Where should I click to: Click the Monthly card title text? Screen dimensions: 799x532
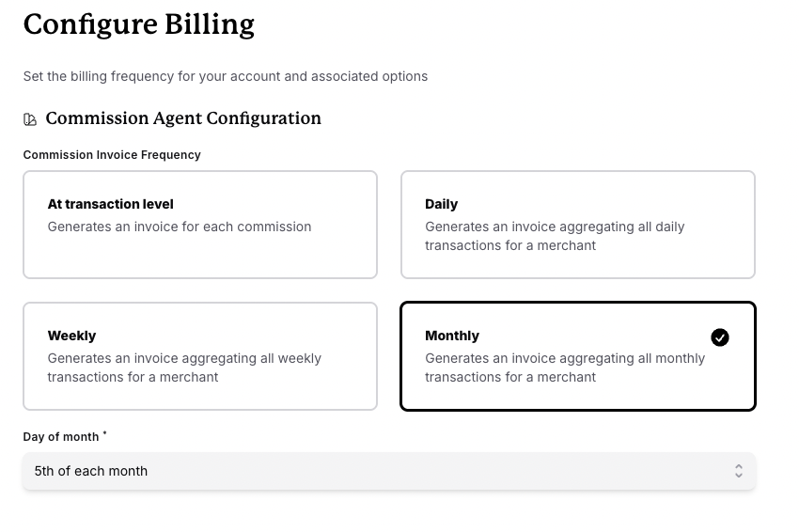tap(451, 336)
